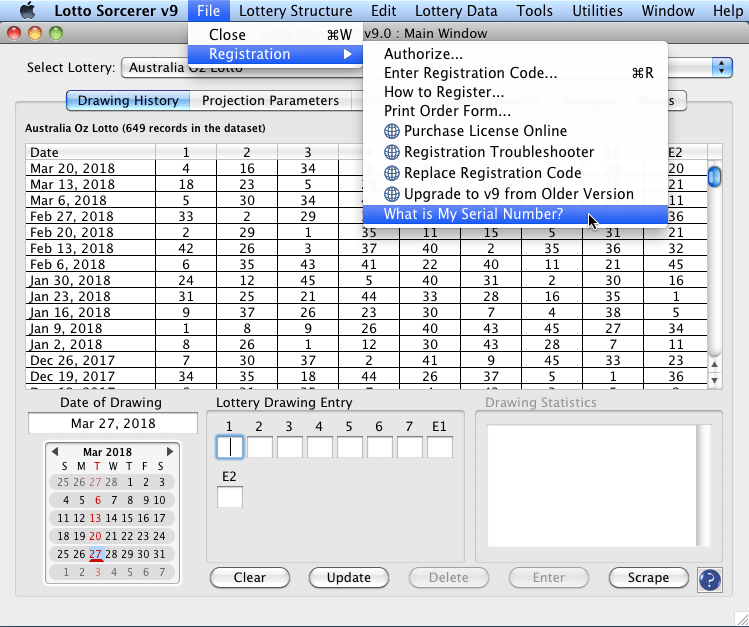
Task: Click the blue help question mark icon
Action: [x=709, y=578]
